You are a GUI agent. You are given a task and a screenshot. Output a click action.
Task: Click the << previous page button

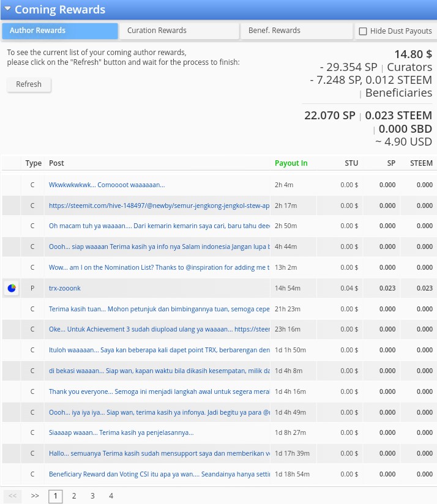tap(12, 495)
